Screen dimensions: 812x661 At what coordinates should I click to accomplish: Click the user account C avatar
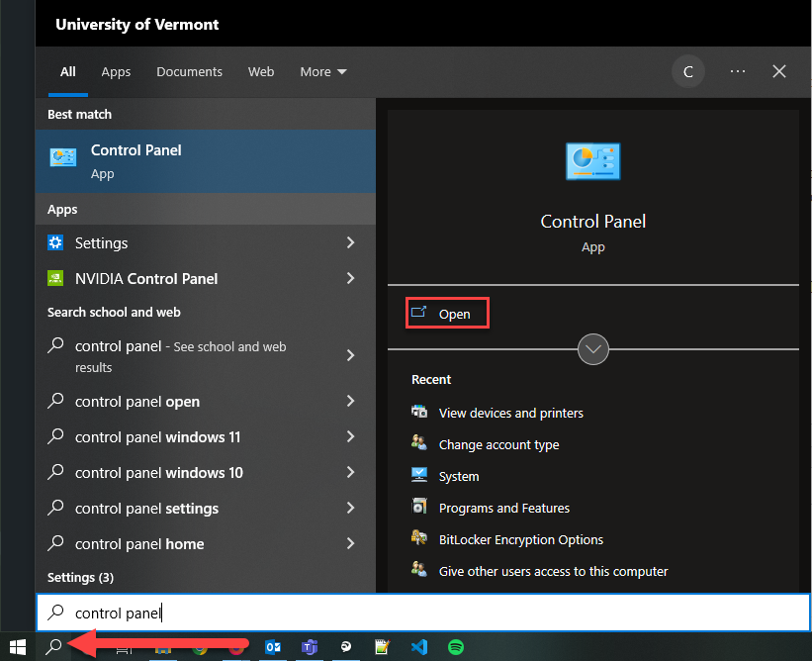tap(687, 72)
